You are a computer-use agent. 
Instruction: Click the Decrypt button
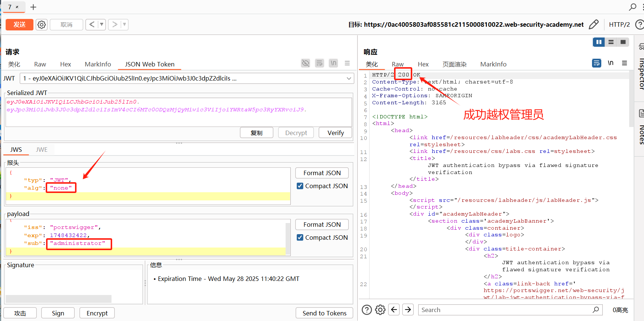click(x=296, y=133)
